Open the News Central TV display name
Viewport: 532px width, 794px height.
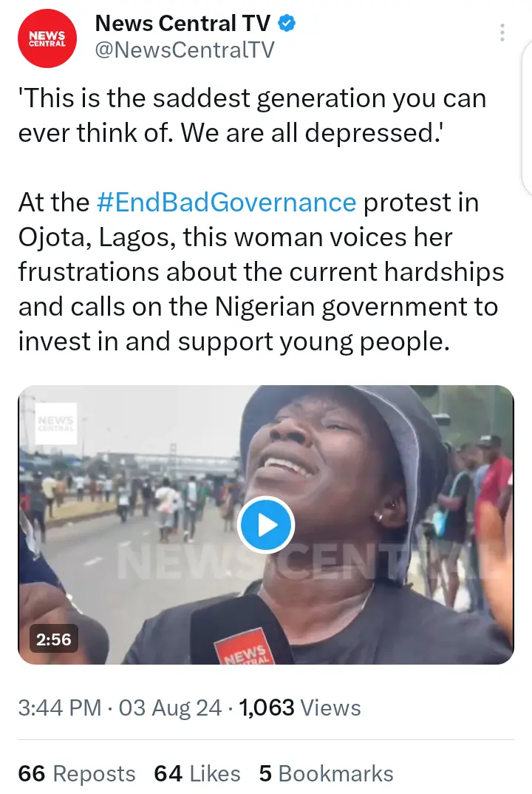click(x=183, y=24)
